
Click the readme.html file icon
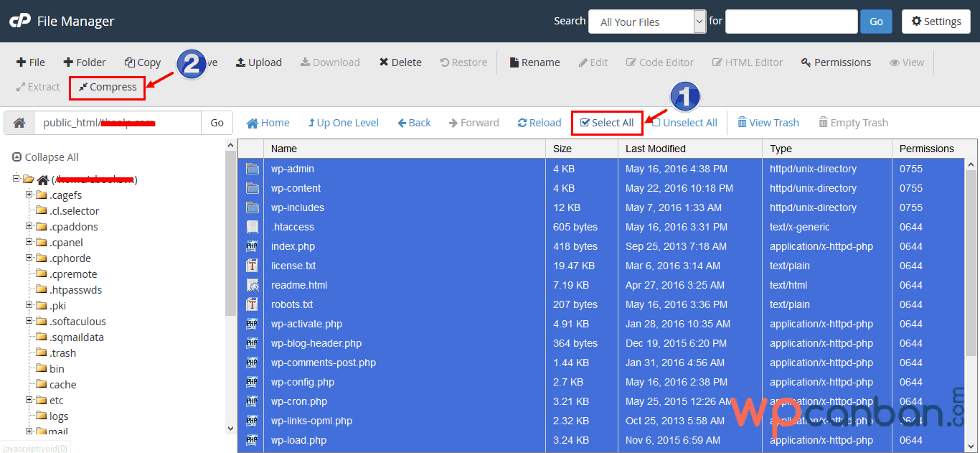click(252, 285)
